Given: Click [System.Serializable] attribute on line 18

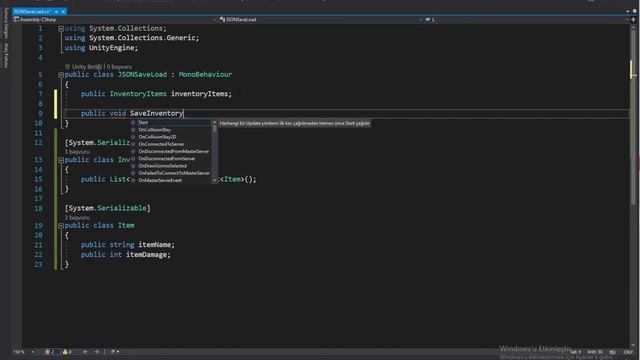Looking at the screenshot, I should click(x=108, y=208).
